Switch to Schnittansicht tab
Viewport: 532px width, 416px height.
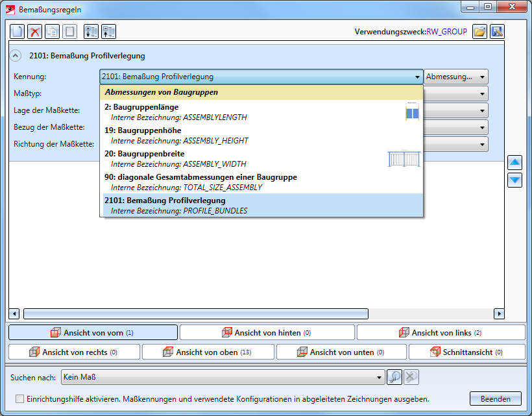467,352
